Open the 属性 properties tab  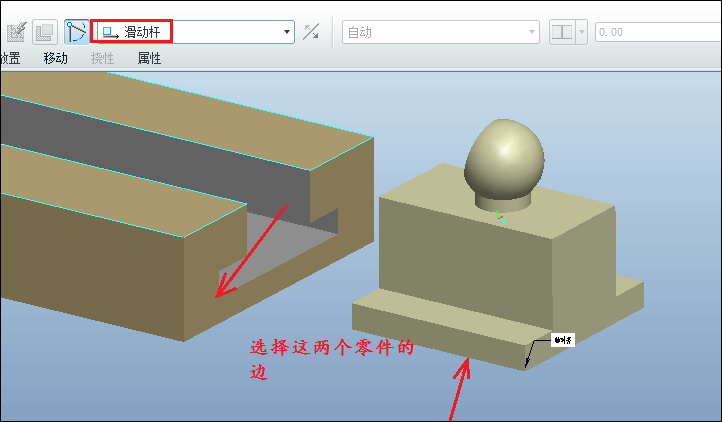click(149, 59)
